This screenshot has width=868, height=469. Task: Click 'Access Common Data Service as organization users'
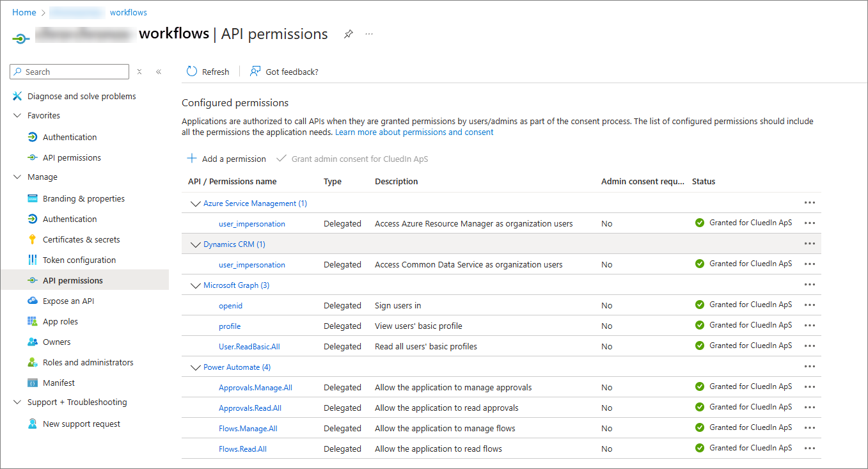(469, 265)
